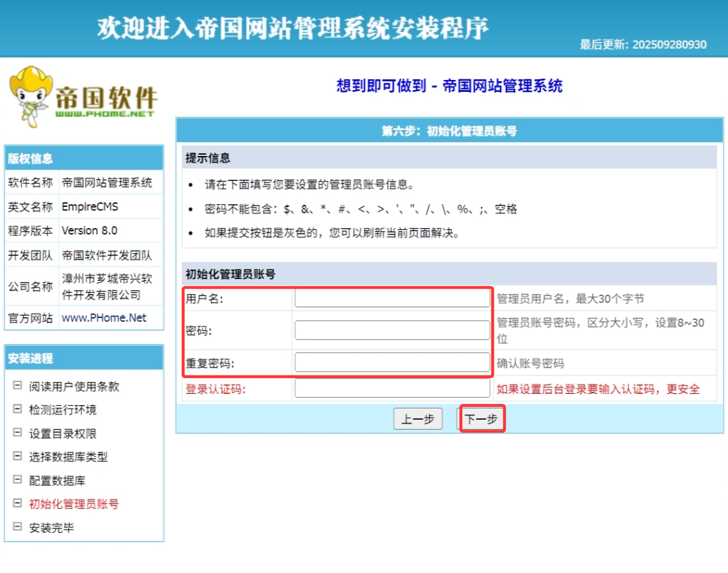Go back with the 上一步 button

(x=418, y=419)
